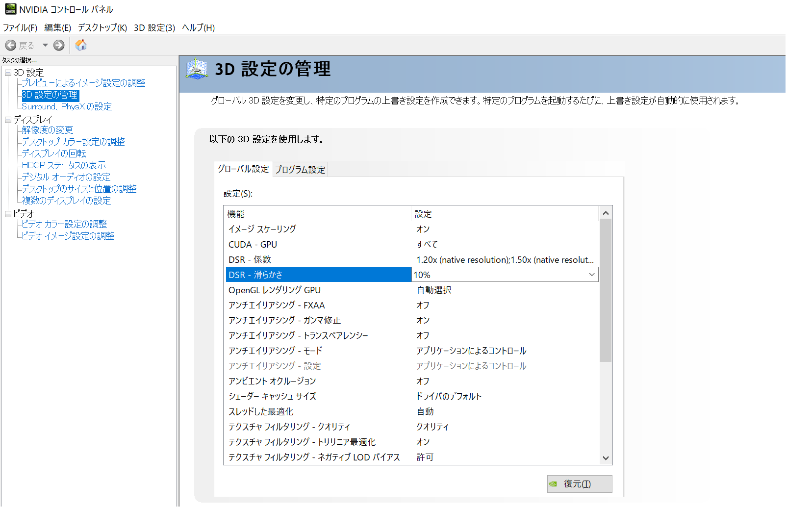Click the 自動選択 value for OpenGL

(434, 290)
